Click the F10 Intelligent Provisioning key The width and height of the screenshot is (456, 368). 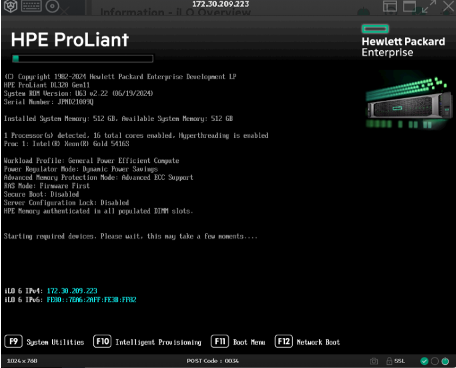[x=102, y=341]
